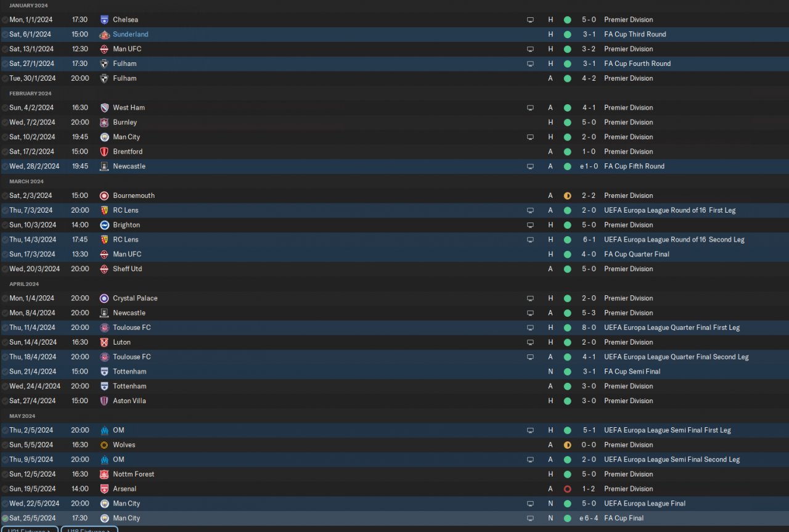Click the green win dot in the Burnley row

pyautogui.click(x=567, y=123)
